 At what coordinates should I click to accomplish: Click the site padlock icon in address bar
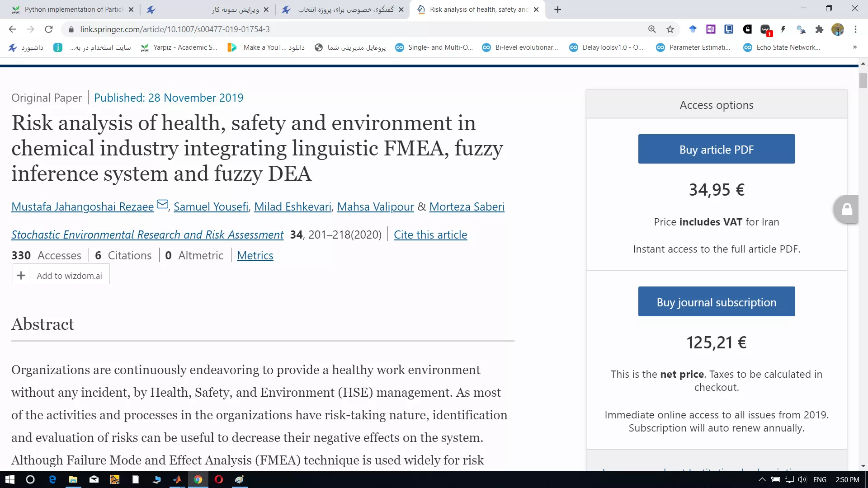71,29
